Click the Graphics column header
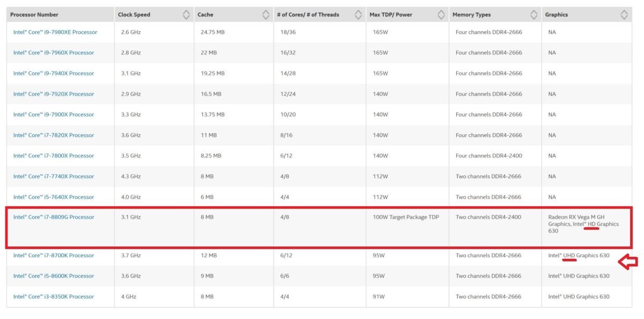Viewport: 644px width, 319px height. point(556,15)
